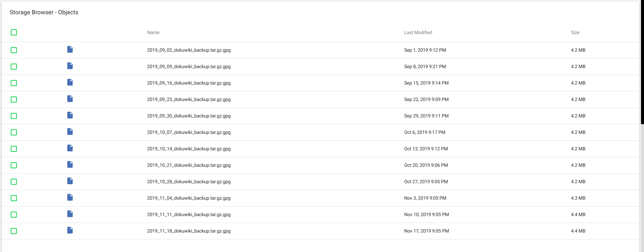
Task: Click date Oct 27, 2019 9:05 PM
Action: 426,182
